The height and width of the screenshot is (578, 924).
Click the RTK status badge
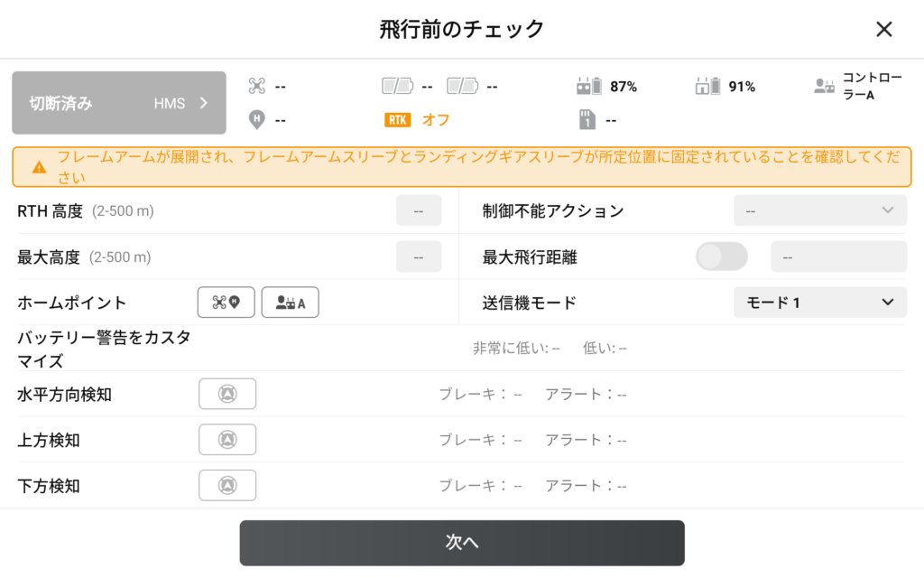pos(396,119)
